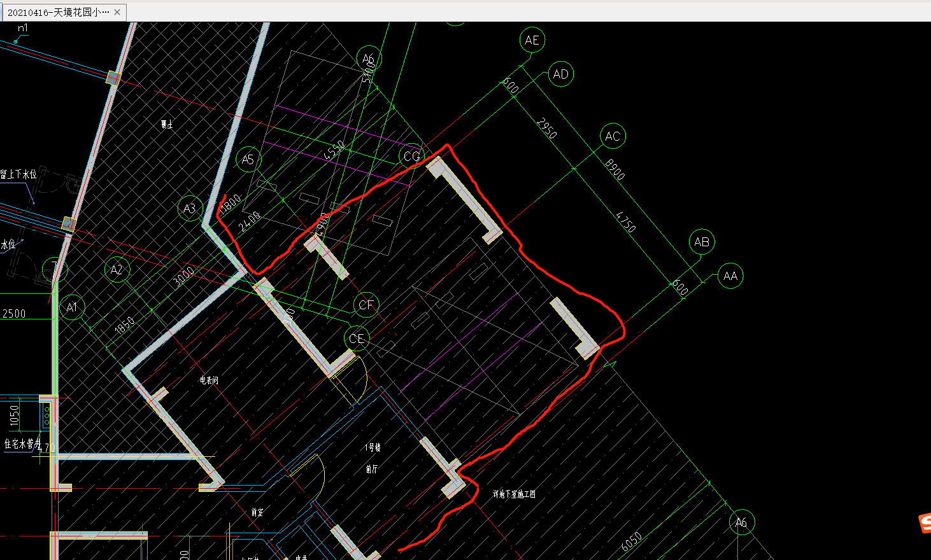Click the AE axis bubble
The width and height of the screenshot is (931, 560).
pos(532,40)
